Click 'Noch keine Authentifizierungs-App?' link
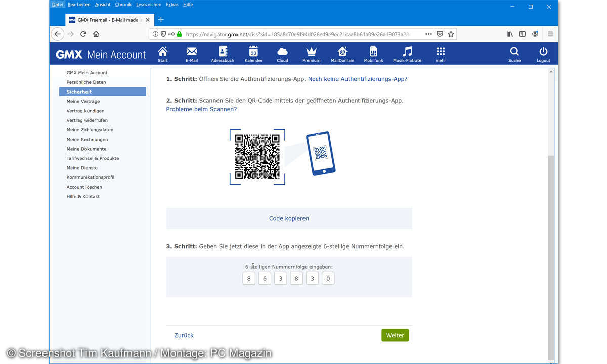 pyautogui.click(x=358, y=79)
